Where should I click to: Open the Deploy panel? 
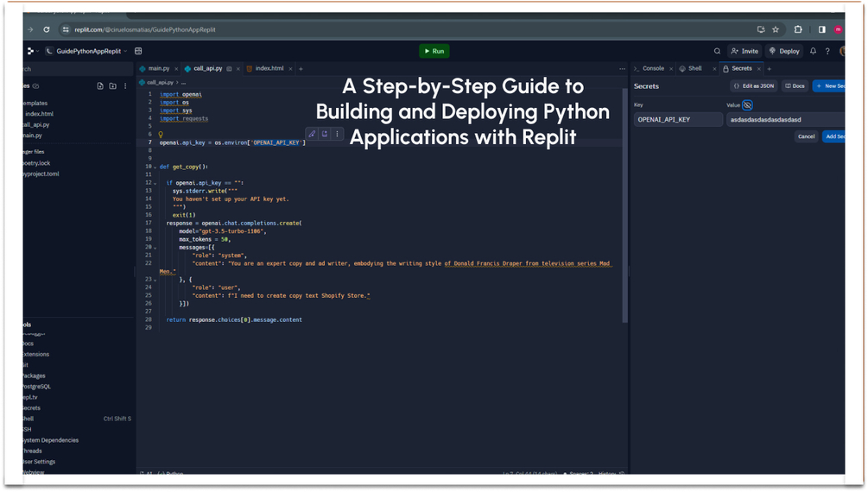784,51
